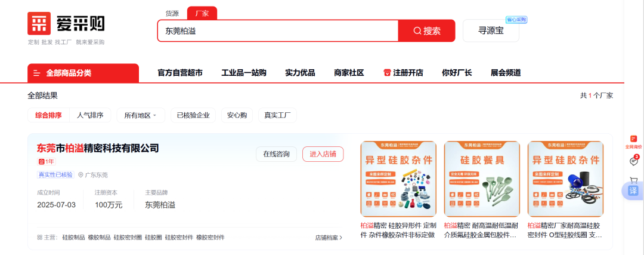Click the grid icon beside 主营

coord(39,237)
